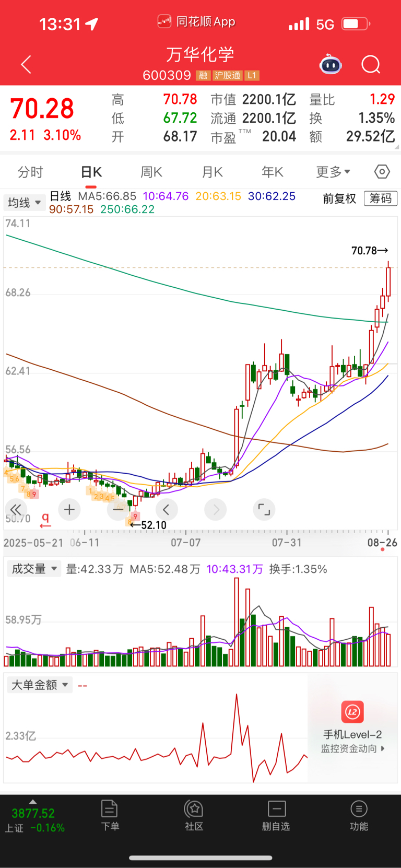Expand the 上证 index bar arrow
This screenshot has height=868, width=401.
tap(33, 802)
